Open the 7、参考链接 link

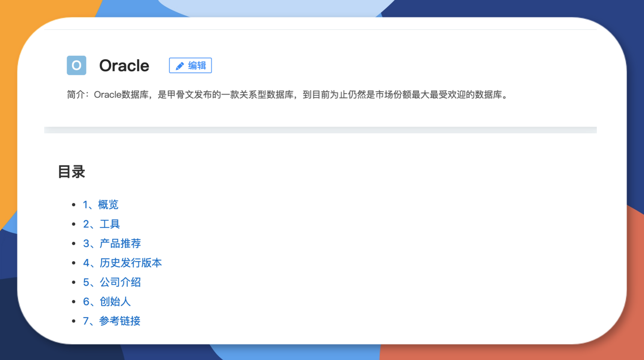pyautogui.click(x=112, y=321)
